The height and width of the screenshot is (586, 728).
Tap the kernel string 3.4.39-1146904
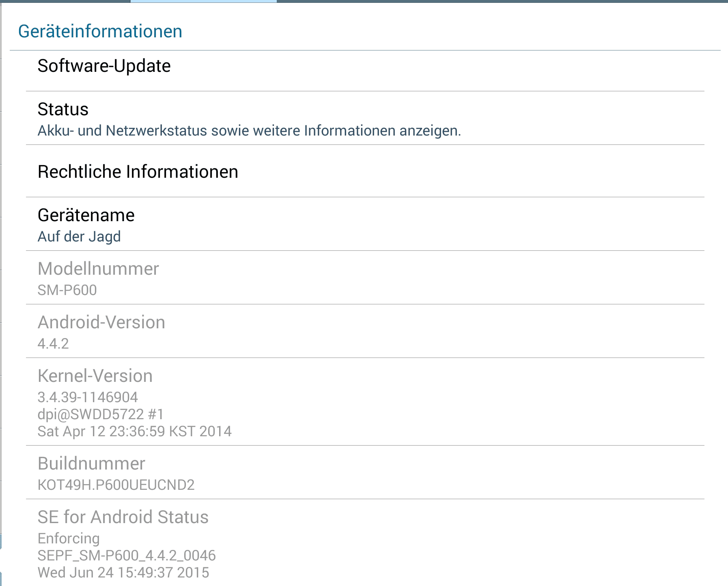tap(88, 397)
